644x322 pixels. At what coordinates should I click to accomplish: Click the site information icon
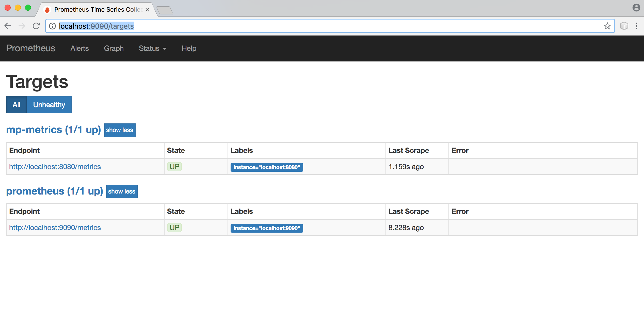click(x=52, y=26)
